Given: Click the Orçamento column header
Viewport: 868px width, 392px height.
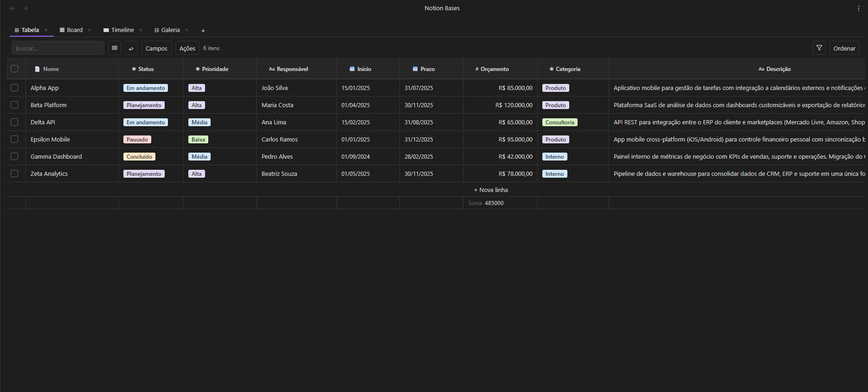Looking at the screenshot, I should coord(494,69).
